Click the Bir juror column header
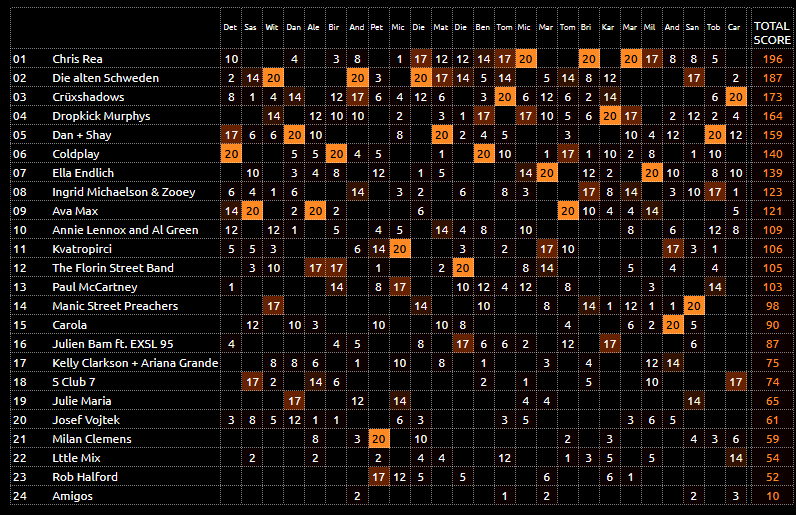796x515 pixels. click(x=334, y=27)
